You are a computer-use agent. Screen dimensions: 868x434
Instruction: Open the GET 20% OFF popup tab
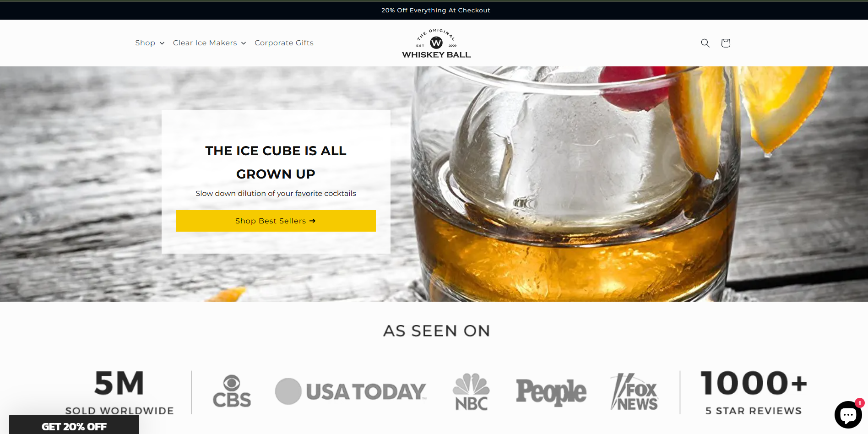(x=74, y=425)
